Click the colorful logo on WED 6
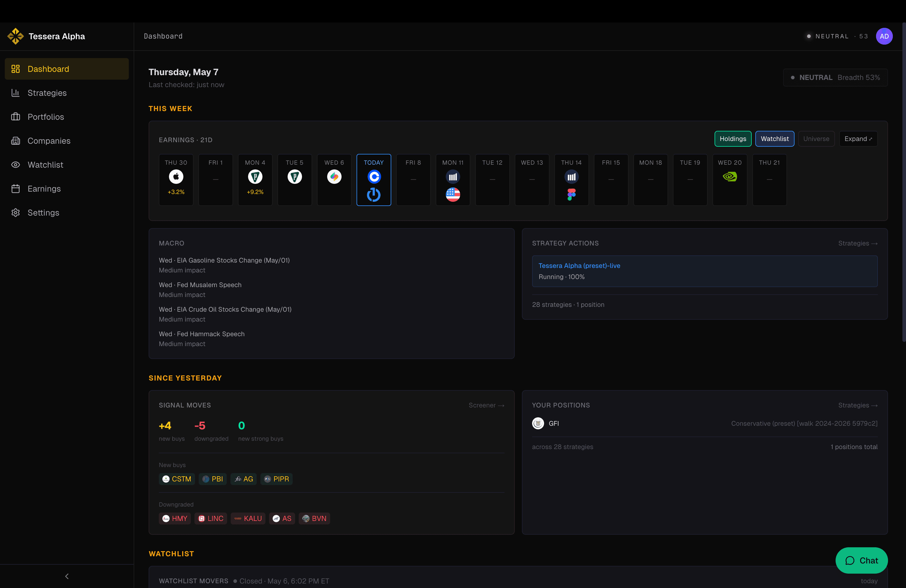 334,176
